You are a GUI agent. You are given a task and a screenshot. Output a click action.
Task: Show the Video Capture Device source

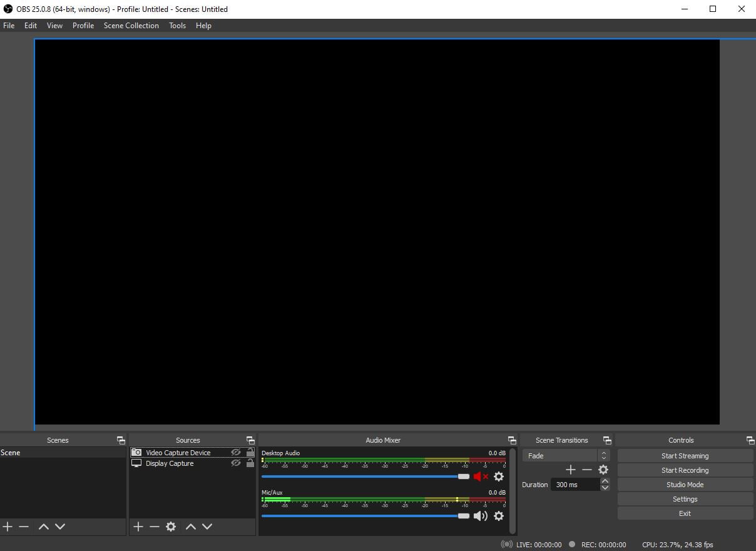[236, 452]
